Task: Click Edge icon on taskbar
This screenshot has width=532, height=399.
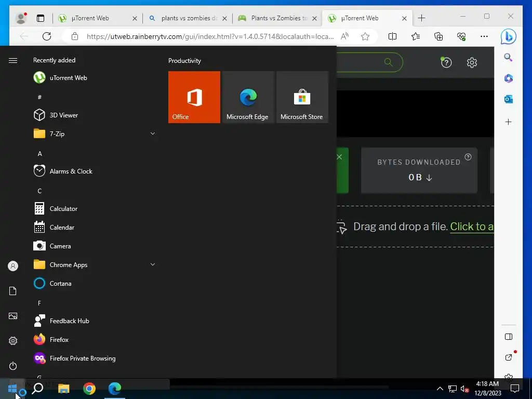Action: (115, 389)
